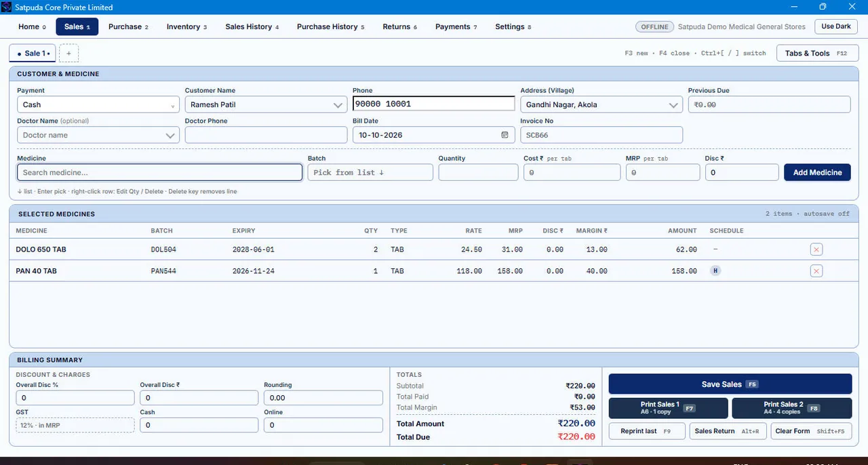This screenshot has width=868, height=465.
Task: Click the Disc ₹ field beside Add Medicine
Action: 742,172
